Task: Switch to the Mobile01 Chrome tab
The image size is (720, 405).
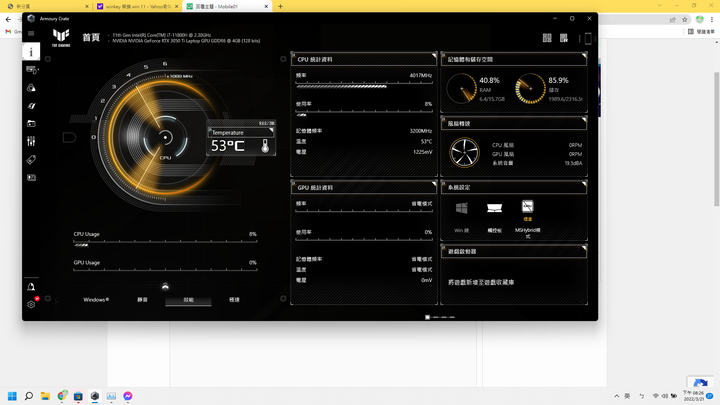Action: tap(227, 6)
